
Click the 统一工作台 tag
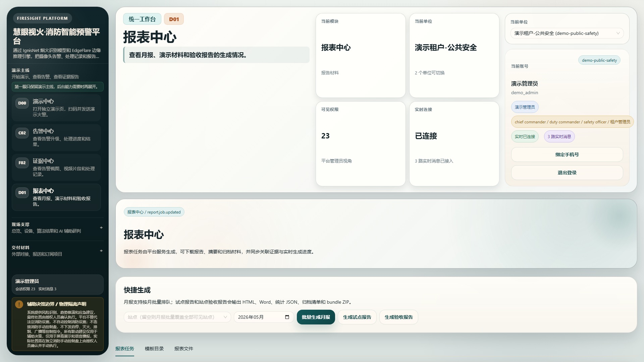point(142,19)
